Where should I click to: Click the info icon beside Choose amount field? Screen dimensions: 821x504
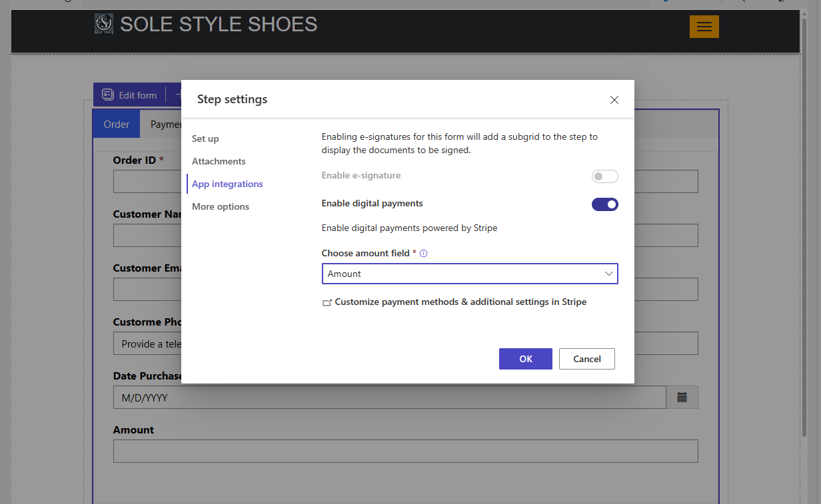click(423, 253)
